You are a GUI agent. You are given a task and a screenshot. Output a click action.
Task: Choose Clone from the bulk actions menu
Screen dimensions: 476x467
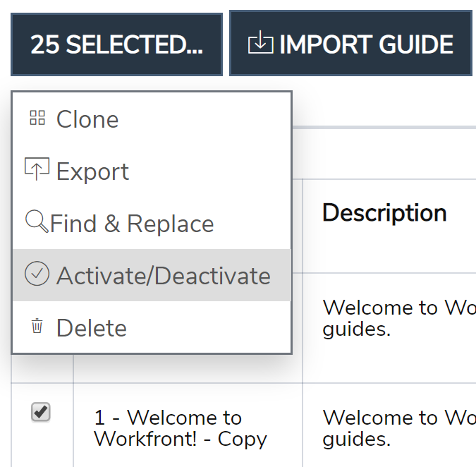(152, 119)
